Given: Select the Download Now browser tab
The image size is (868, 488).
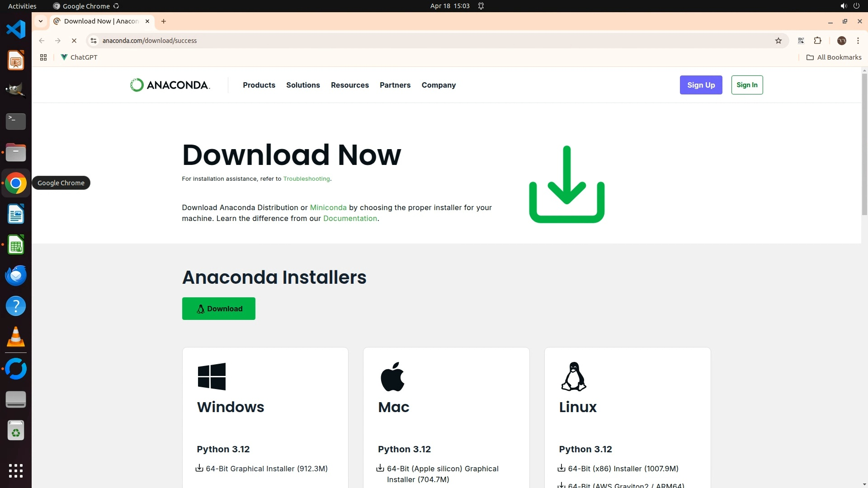Looking at the screenshot, I should click(x=101, y=21).
